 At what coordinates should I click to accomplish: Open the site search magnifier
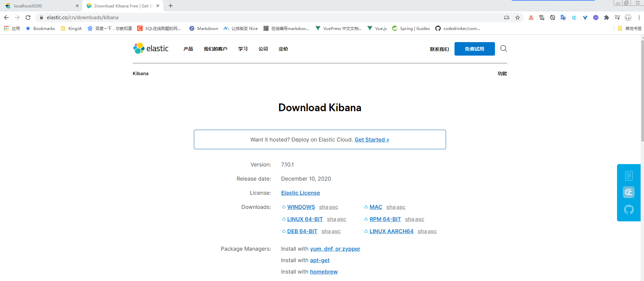point(504,49)
